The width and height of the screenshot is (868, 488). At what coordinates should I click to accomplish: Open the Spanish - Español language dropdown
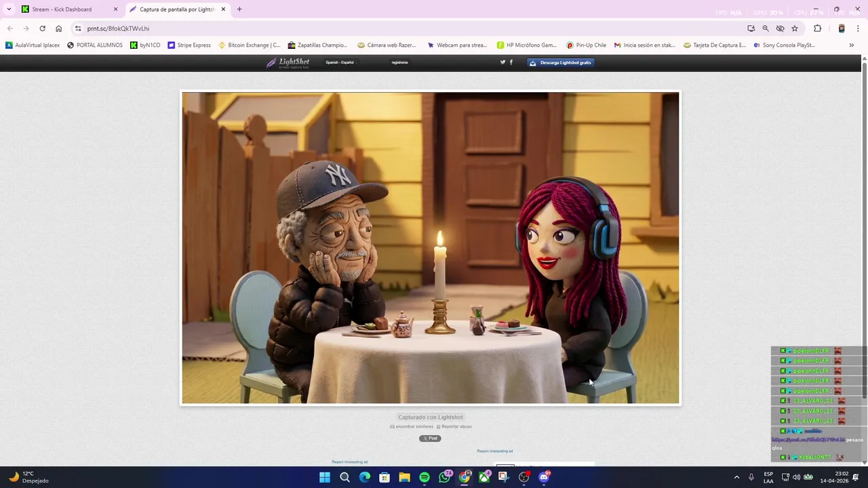[342, 62]
